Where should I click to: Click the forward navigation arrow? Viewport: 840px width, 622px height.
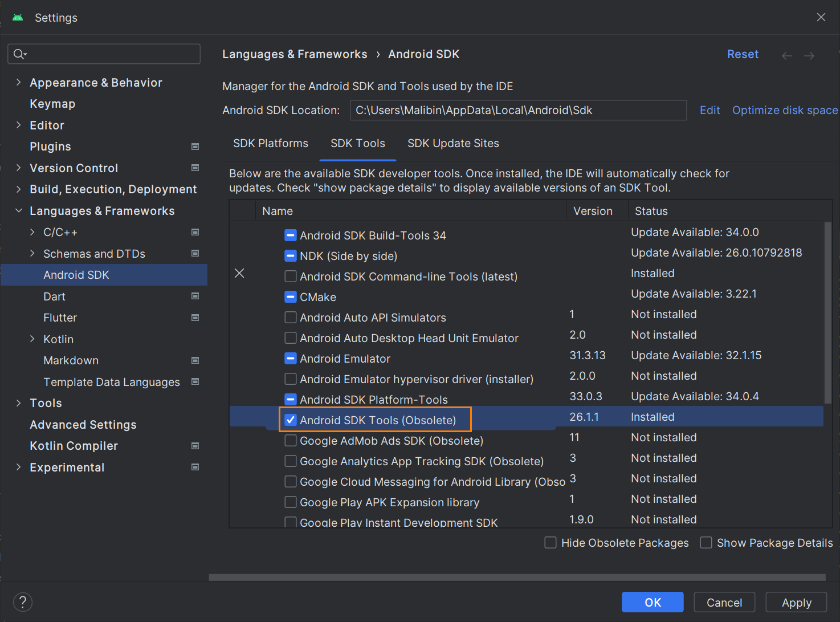pyautogui.click(x=809, y=55)
